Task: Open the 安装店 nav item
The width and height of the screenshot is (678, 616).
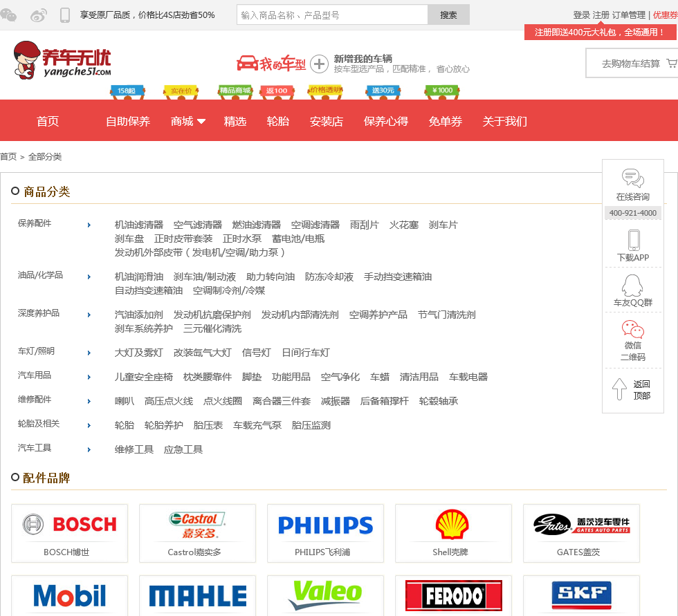Action: click(x=327, y=122)
